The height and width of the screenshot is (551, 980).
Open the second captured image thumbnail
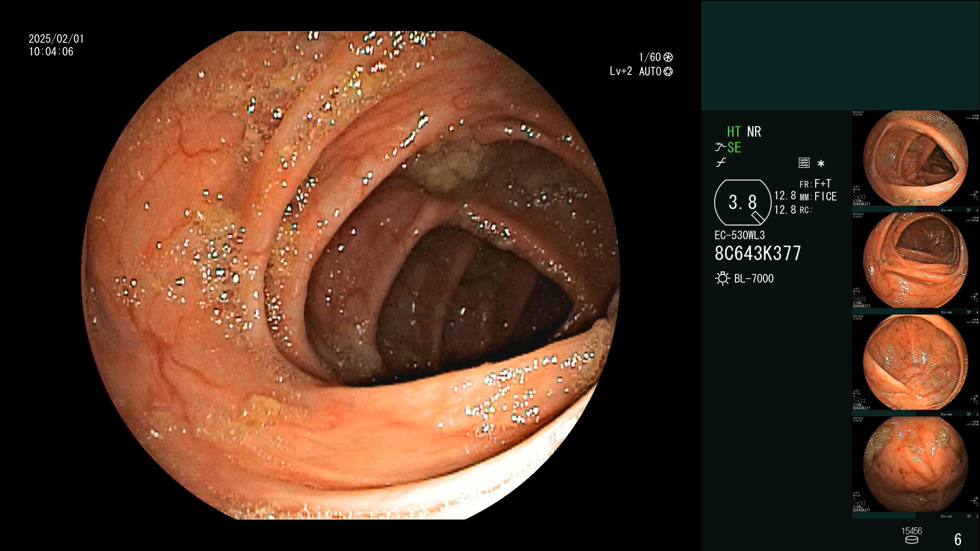tap(915, 260)
